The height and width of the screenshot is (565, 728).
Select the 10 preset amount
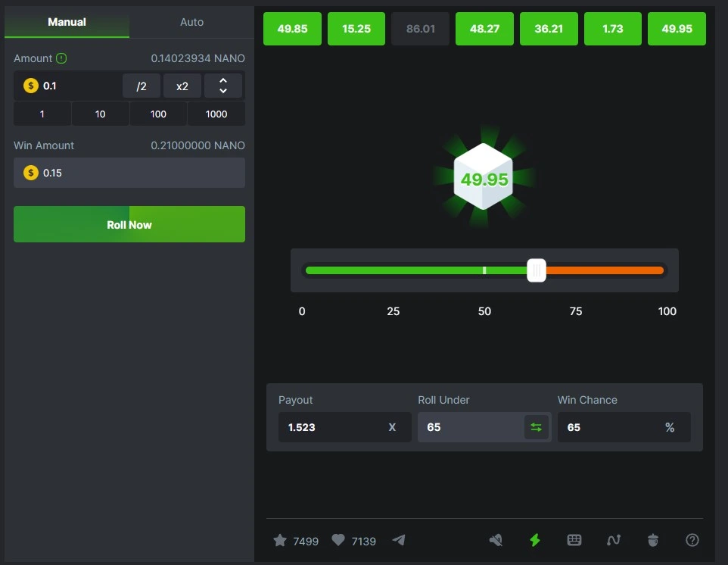click(101, 114)
